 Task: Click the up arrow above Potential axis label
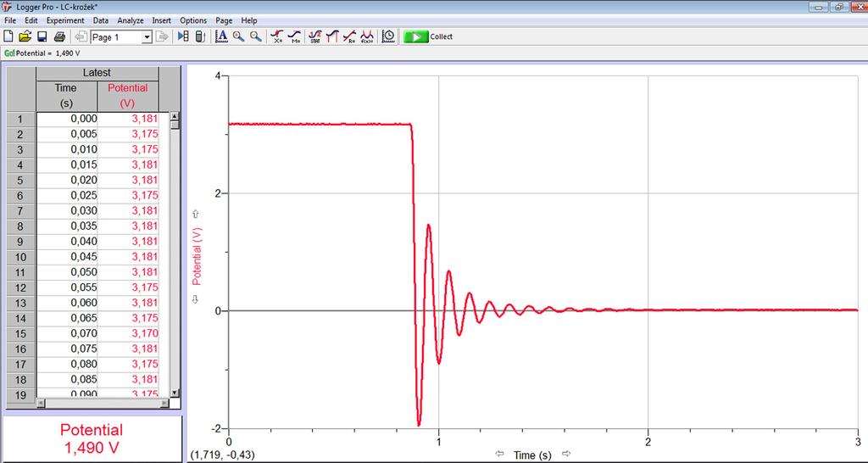(x=196, y=215)
